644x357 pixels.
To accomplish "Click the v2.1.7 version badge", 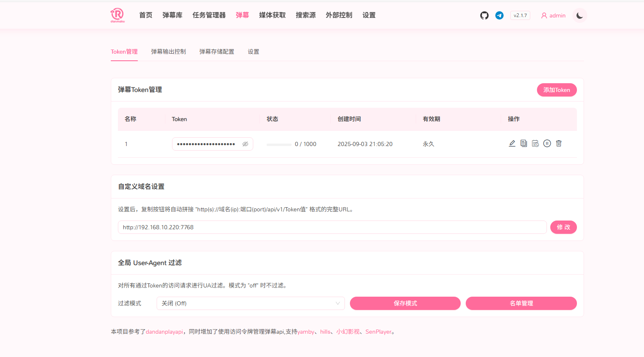I will tap(520, 15).
